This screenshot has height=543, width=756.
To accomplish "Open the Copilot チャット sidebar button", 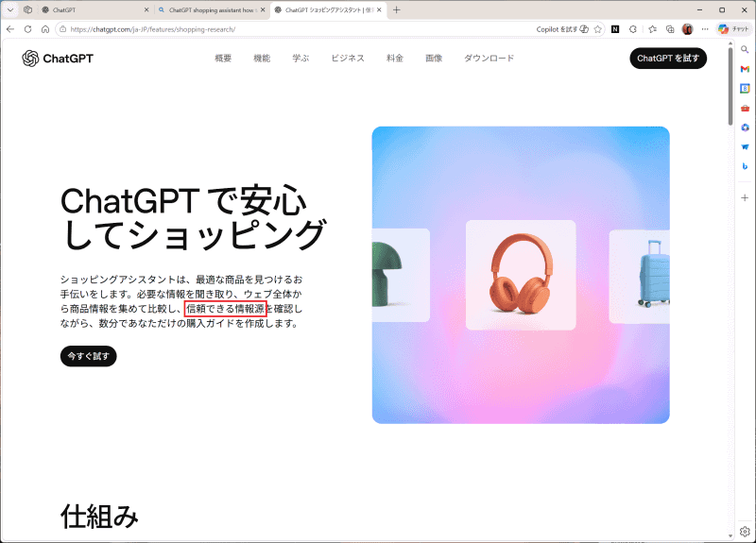I will point(733,29).
